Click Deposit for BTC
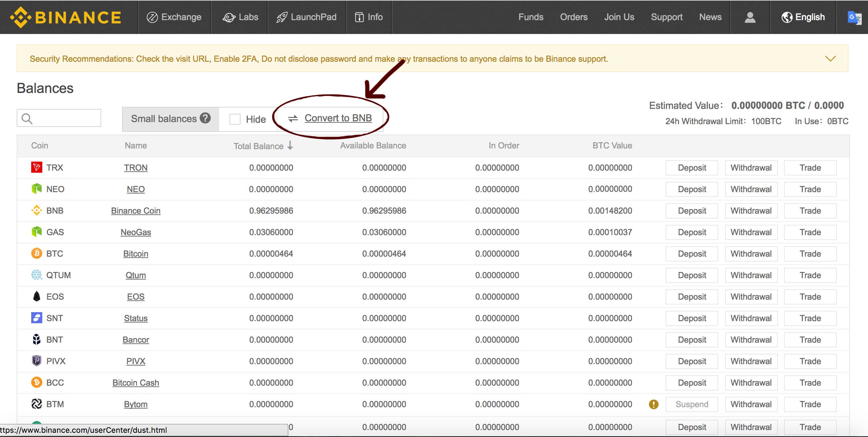Screen dimensions: 868x437 click(692, 254)
